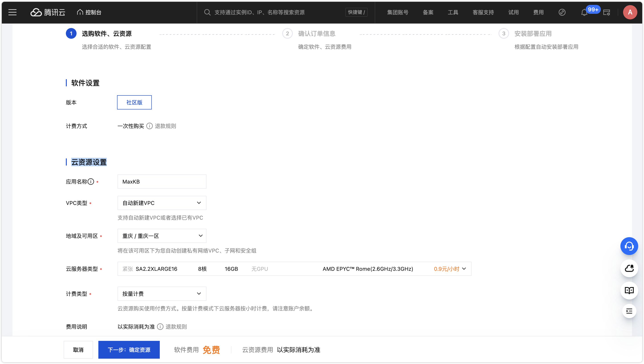The image size is (644, 364).
Task: Open the account avatar menu
Action: click(630, 12)
